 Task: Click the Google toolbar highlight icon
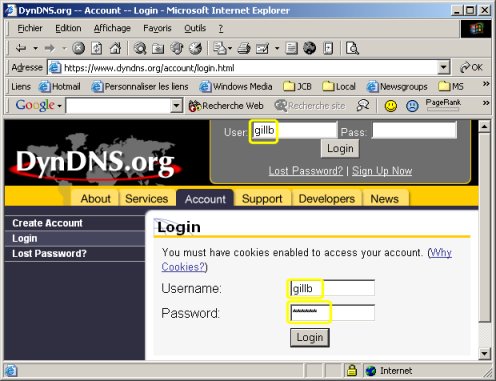(x=363, y=106)
